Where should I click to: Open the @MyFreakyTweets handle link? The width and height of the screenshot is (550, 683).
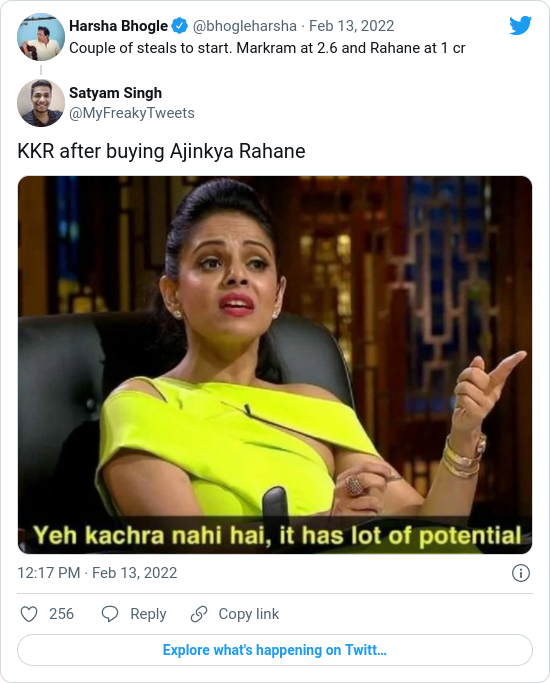[x=132, y=113]
